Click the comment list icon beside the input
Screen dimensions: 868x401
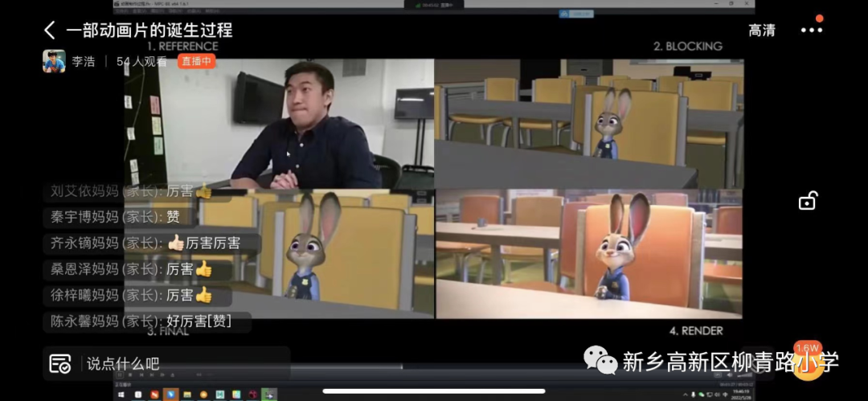[59, 363]
